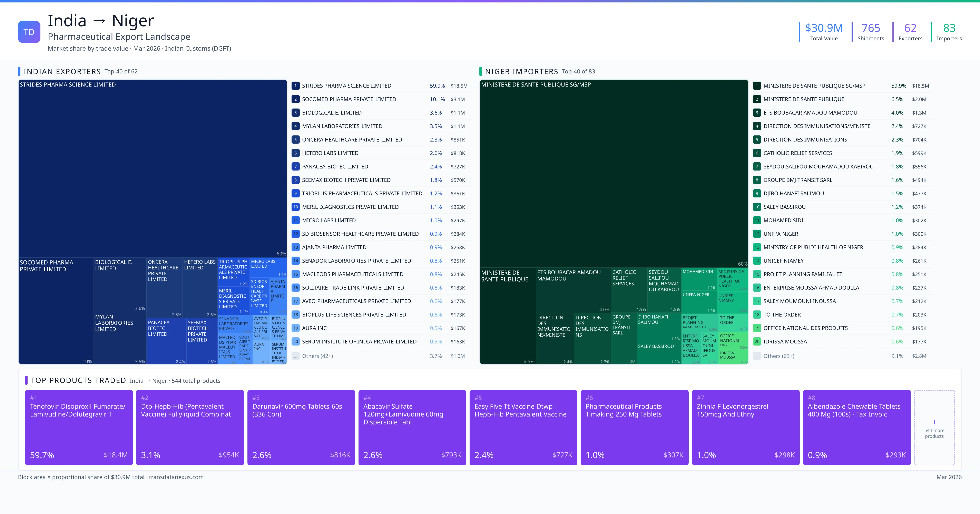Screen dimensions: 980x514
Task: Click the rank 20 badge for Idrissa Moussa
Action: click(757, 341)
